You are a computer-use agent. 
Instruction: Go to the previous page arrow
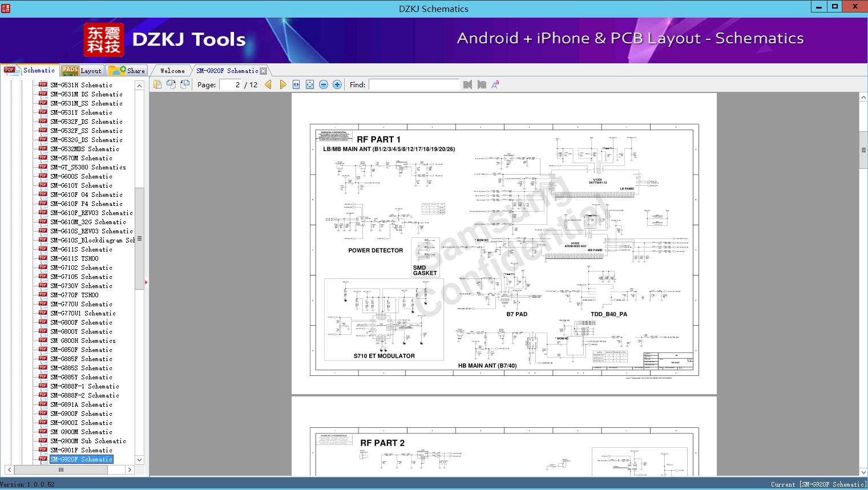[x=268, y=84]
